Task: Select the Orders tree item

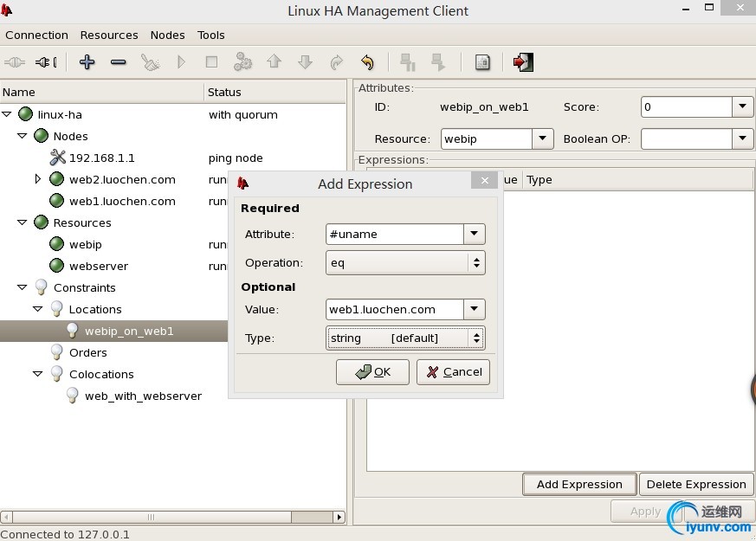Action: pyautogui.click(x=87, y=352)
